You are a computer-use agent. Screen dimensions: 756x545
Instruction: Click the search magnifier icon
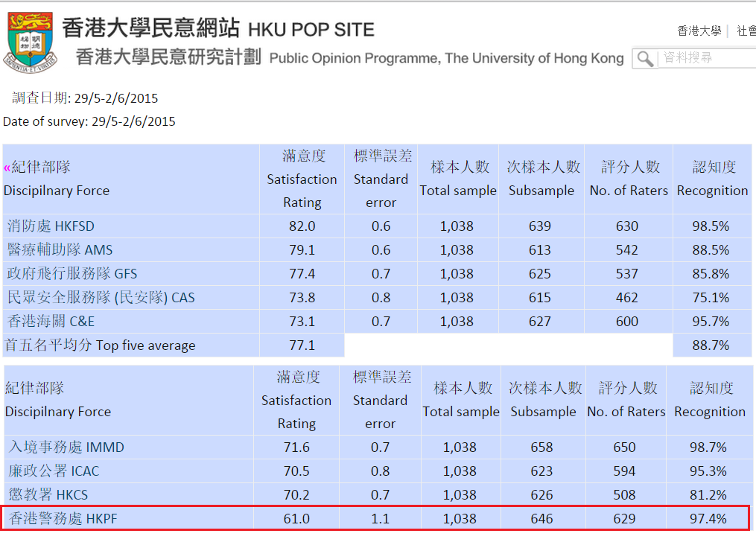pyautogui.click(x=645, y=59)
